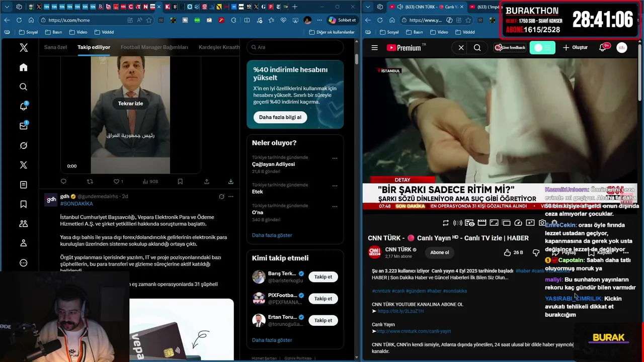Switch to Football Manager Bağımlıları tab
Viewport: 644px width, 362px height.
click(x=154, y=47)
